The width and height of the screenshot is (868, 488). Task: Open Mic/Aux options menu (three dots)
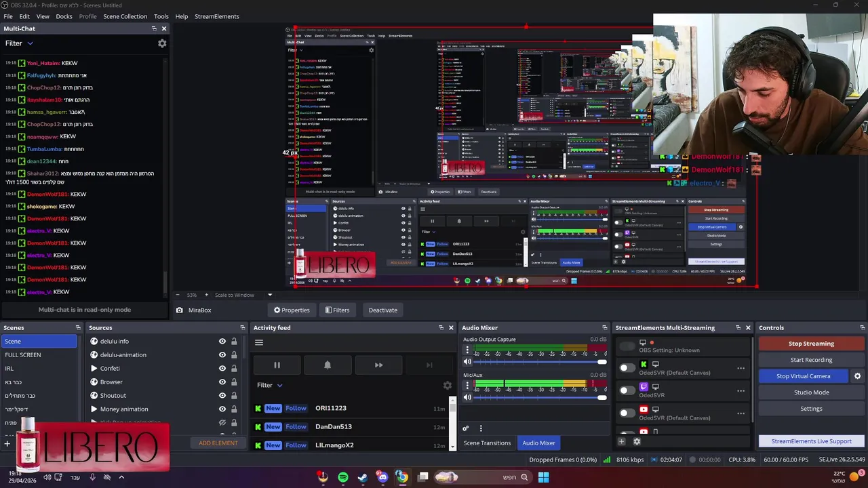[467, 386]
